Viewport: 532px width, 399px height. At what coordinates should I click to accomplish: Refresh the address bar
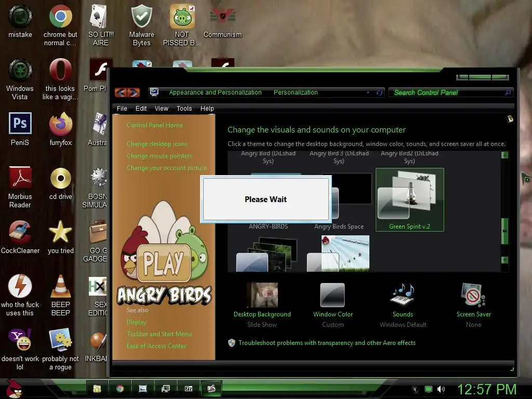pyautogui.click(x=379, y=92)
